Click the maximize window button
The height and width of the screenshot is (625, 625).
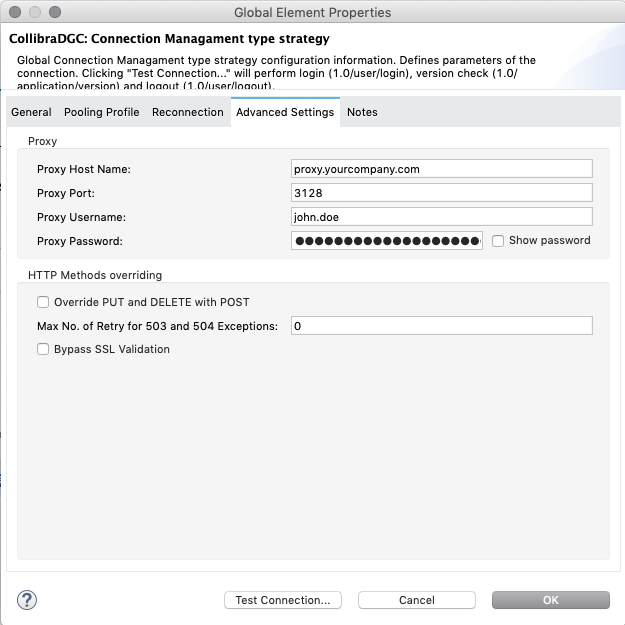point(53,13)
